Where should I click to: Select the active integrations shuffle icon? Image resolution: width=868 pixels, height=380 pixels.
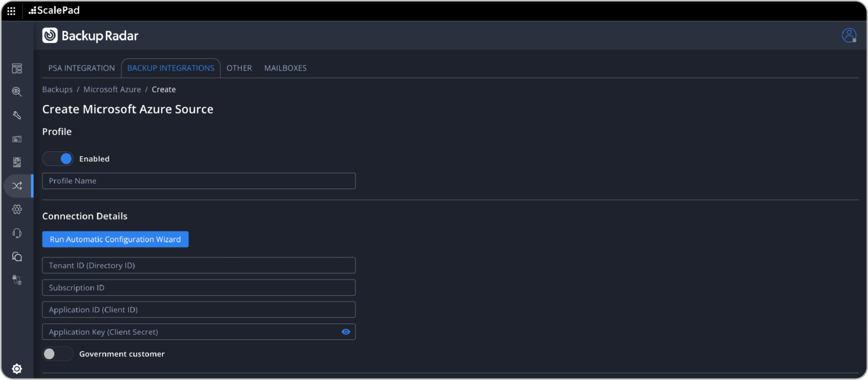17,186
